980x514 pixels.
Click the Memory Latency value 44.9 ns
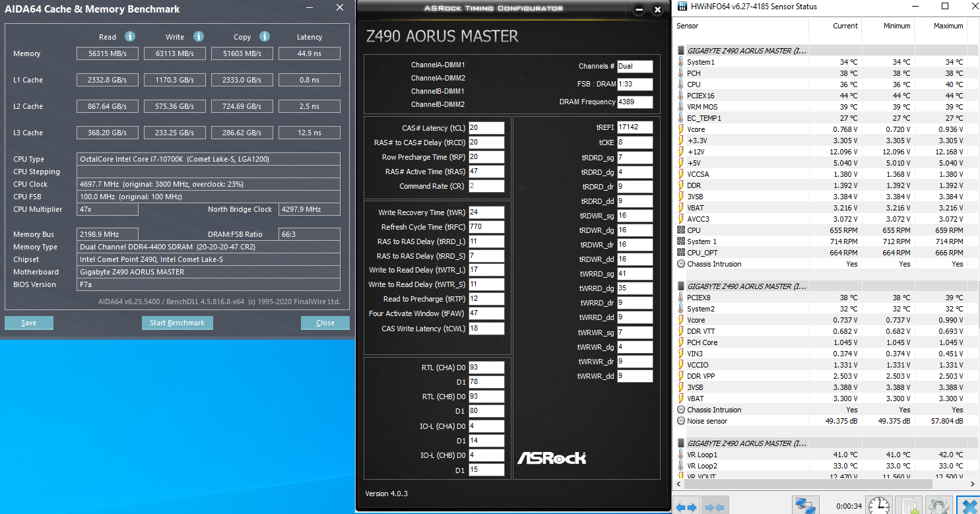[310, 53]
